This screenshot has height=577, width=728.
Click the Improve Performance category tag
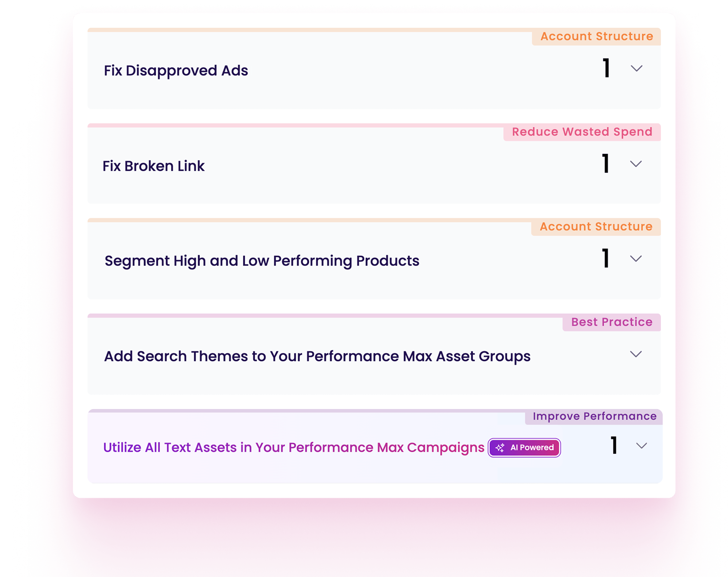coord(595,416)
